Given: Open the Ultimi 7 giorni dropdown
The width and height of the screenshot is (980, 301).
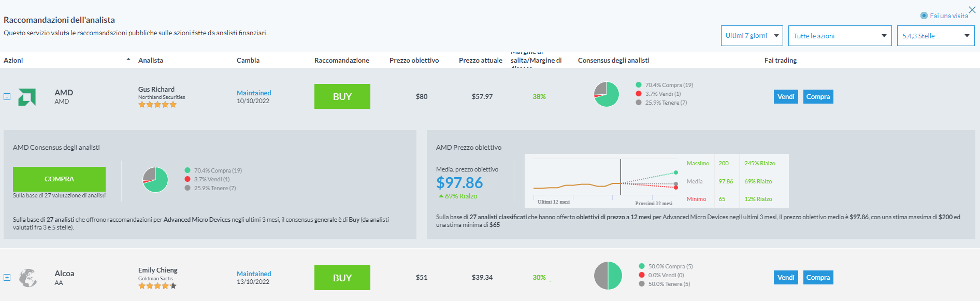Looking at the screenshot, I should [752, 36].
